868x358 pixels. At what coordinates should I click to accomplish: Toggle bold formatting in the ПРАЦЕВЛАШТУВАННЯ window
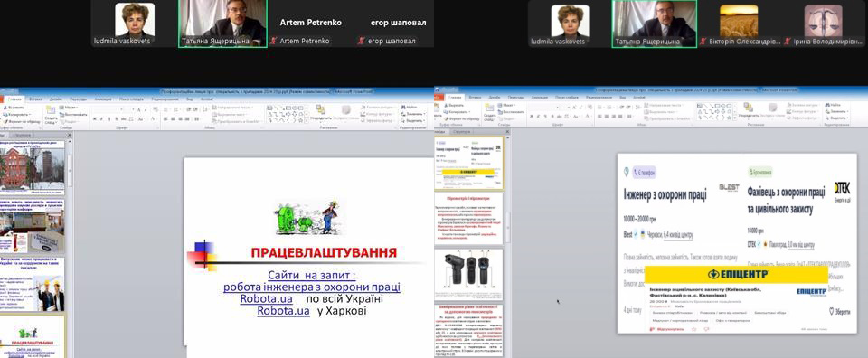click(x=95, y=118)
